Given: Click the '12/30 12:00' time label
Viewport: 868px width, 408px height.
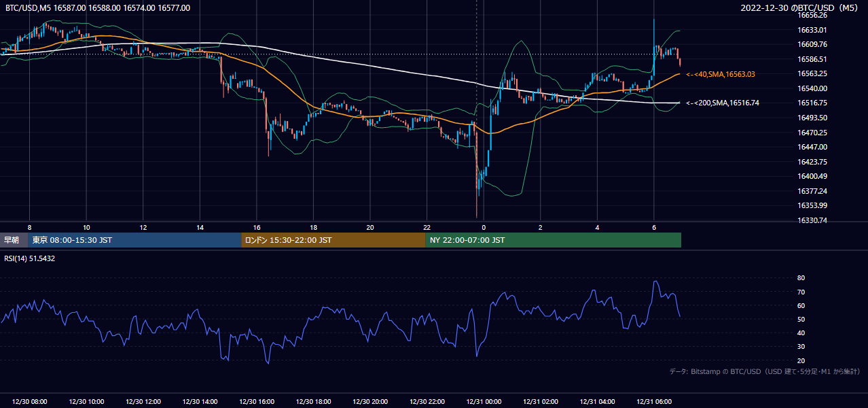Looking at the screenshot, I should [143, 402].
